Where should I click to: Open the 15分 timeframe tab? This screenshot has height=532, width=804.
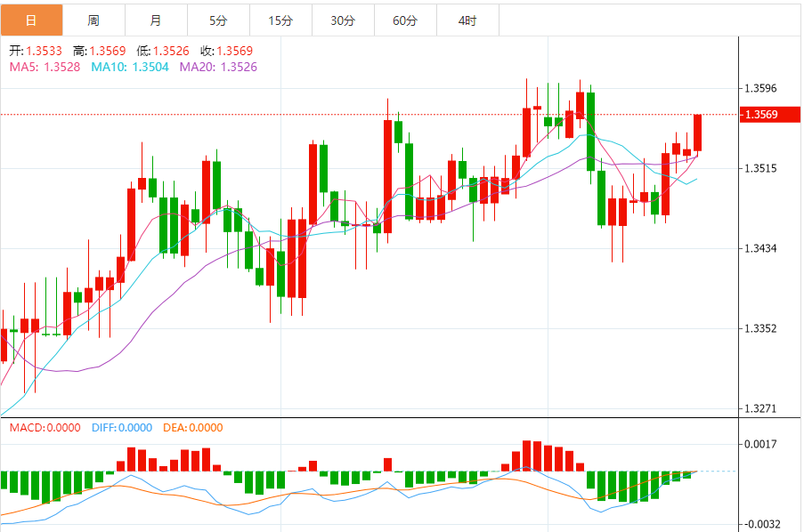281,20
